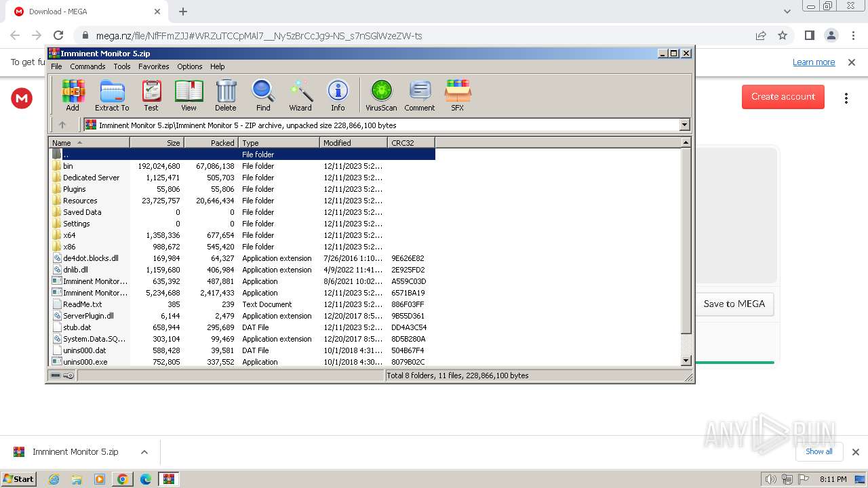Click Show all downloads button

[819, 451]
